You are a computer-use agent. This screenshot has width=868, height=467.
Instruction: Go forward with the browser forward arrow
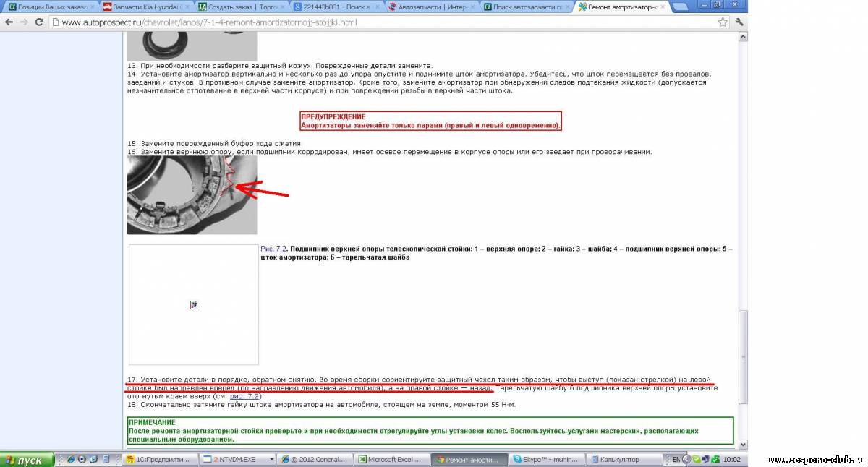click(x=25, y=22)
